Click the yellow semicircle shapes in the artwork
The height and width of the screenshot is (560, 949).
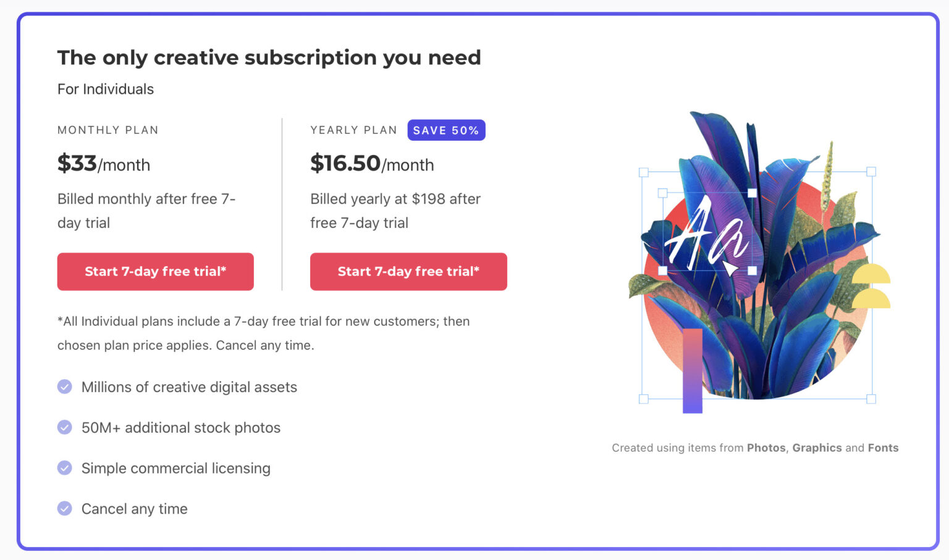pyautogui.click(x=871, y=287)
